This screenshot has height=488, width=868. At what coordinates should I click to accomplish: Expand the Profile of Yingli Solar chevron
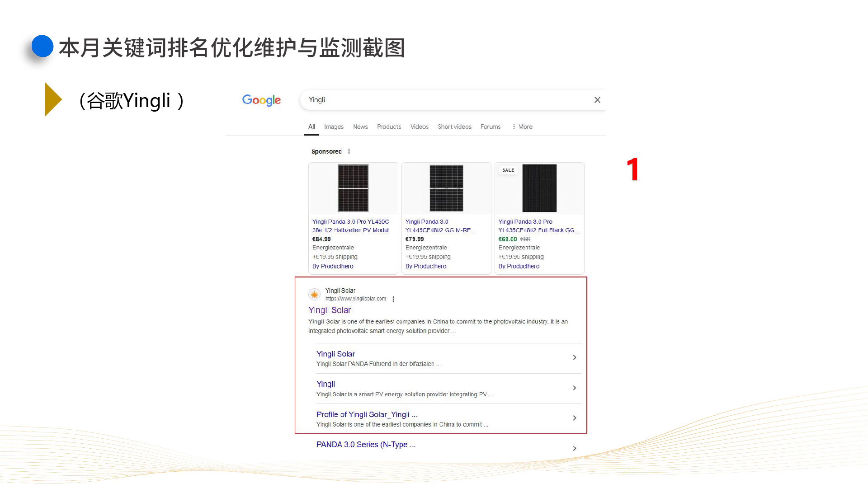[575, 418]
